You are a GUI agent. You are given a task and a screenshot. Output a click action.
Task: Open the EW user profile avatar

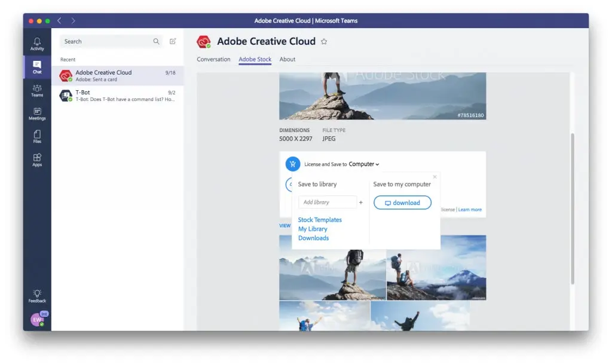click(x=38, y=320)
